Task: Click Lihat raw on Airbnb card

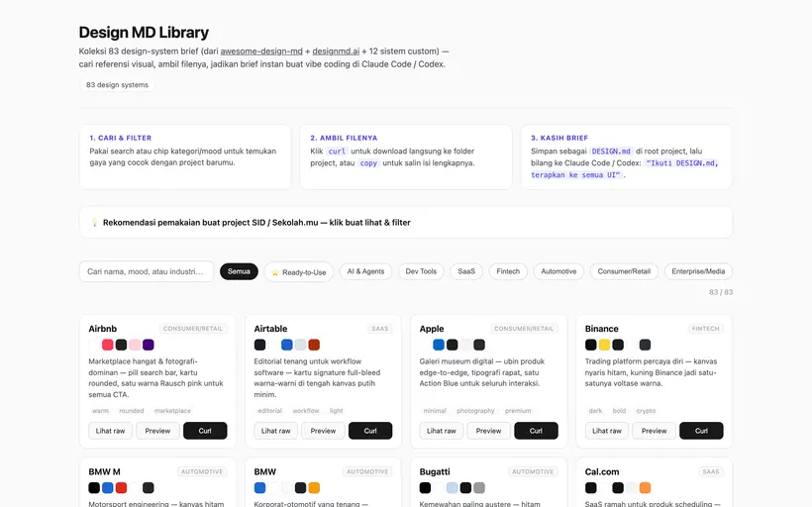Action: pyautogui.click(x=110, y=431)
